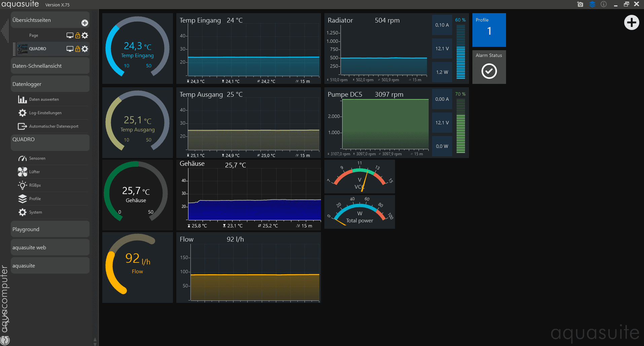Open Lüfter text entry under QUADRO

35,172
